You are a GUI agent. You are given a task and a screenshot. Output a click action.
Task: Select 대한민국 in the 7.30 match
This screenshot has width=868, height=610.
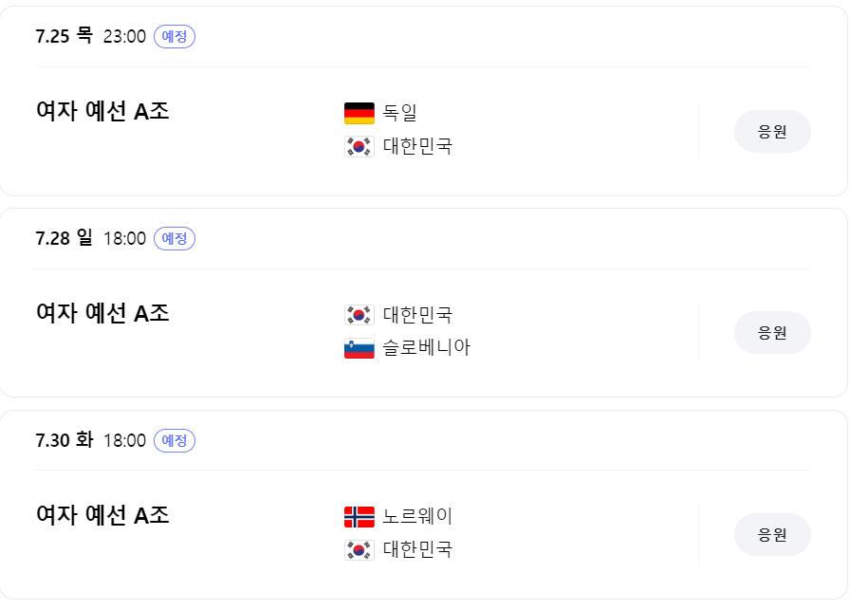pos(418,549)
